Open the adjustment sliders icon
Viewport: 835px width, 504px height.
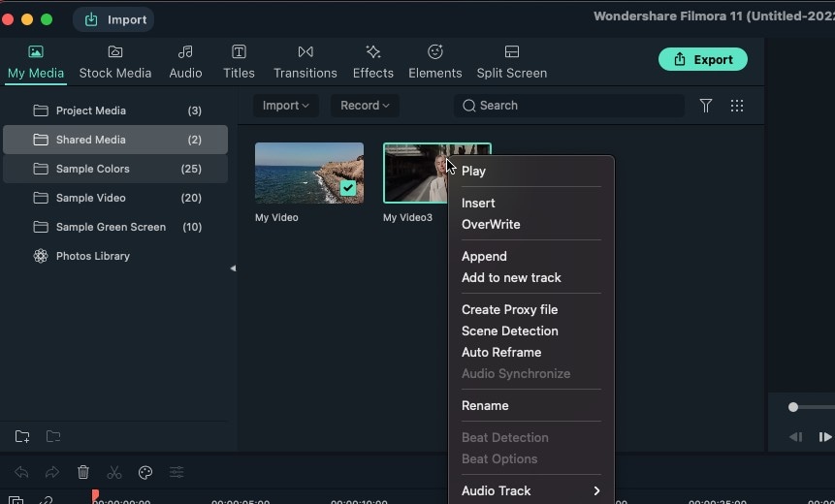[x=177, y=472]
